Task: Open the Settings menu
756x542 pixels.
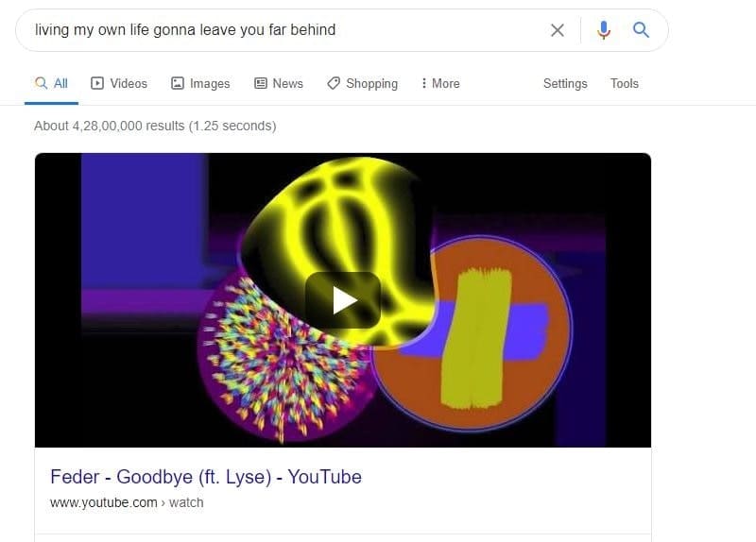Action: [565, 83]
